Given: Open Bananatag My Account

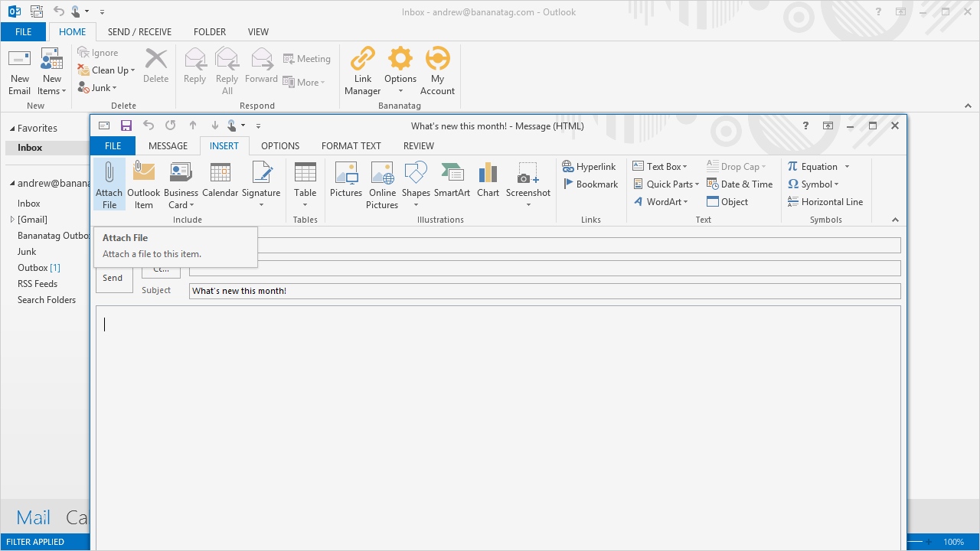Looking at the screenshot, I should (438, 72).
